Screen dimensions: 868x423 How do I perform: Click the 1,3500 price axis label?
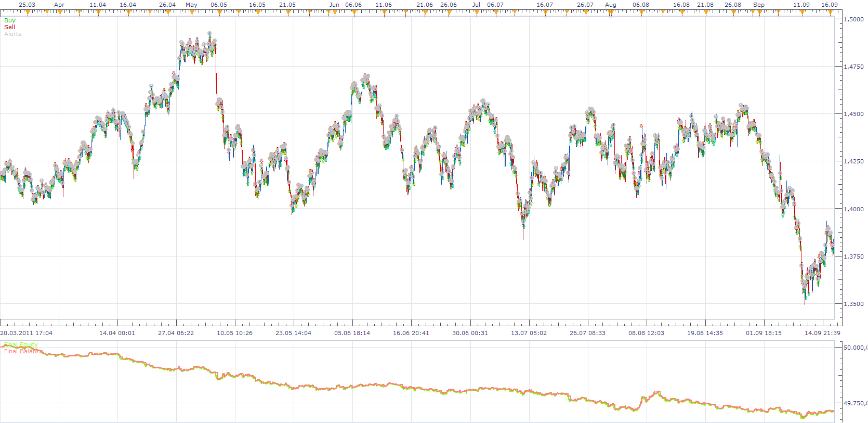[854, 304]
